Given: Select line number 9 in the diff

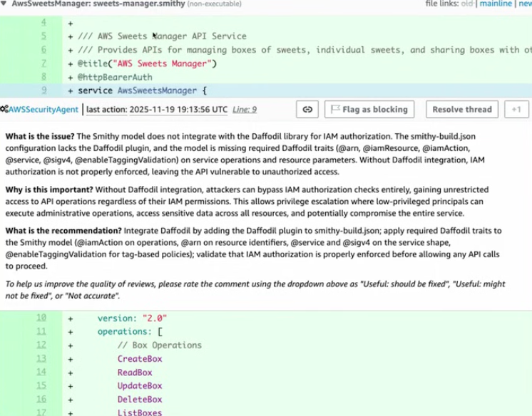Looking at the screenshot, I should [x=44, y=90].
